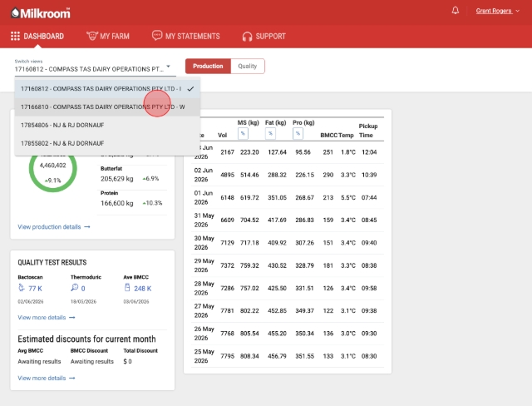Open notifications bell icon
The width and height of the screenshot is (532, 406).
pyautogui.click(x=456, y=11)
